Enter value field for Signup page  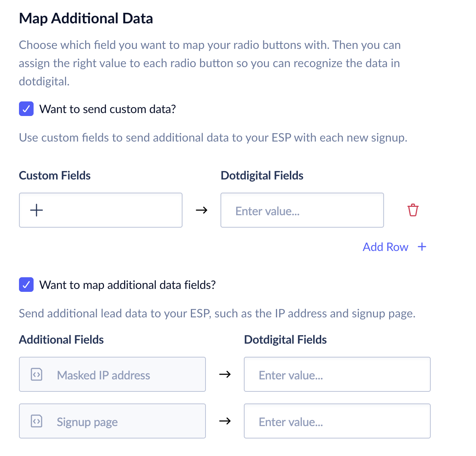tap(337, 421)
